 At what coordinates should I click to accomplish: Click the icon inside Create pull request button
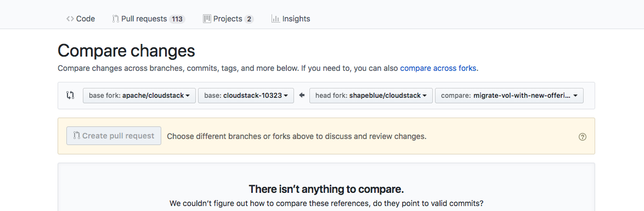(76, 136)
